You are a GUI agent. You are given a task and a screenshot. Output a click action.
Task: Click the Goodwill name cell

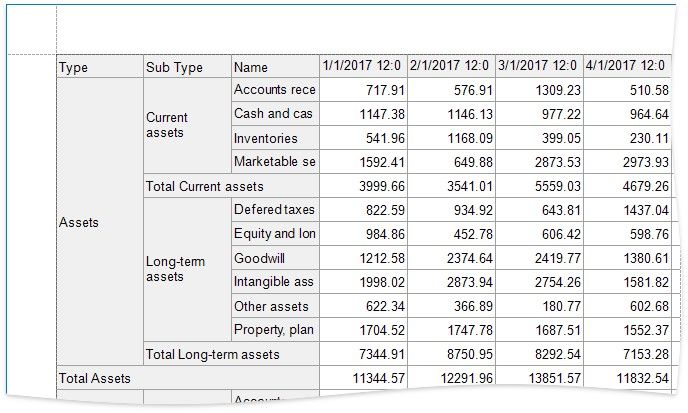click(275, 258)
